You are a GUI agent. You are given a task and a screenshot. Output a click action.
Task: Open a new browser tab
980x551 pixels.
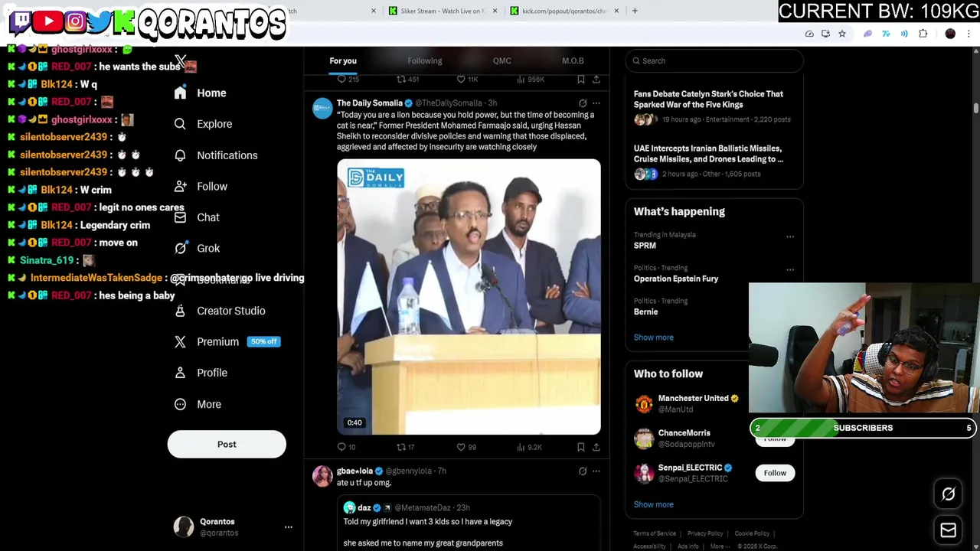(635, 11)
